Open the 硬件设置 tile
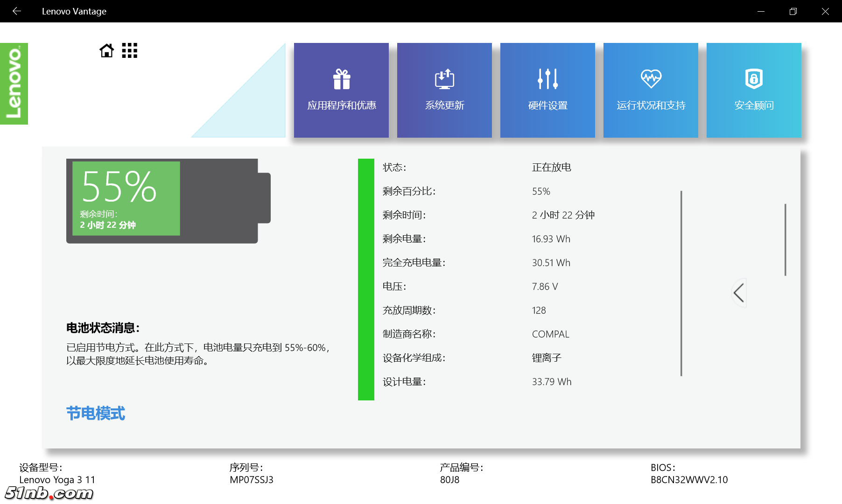 pyautogui.click(x=547, y=90)
